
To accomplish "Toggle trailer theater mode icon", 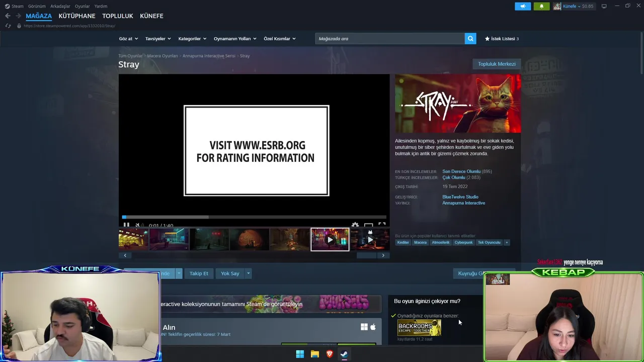I will point(368,225).
